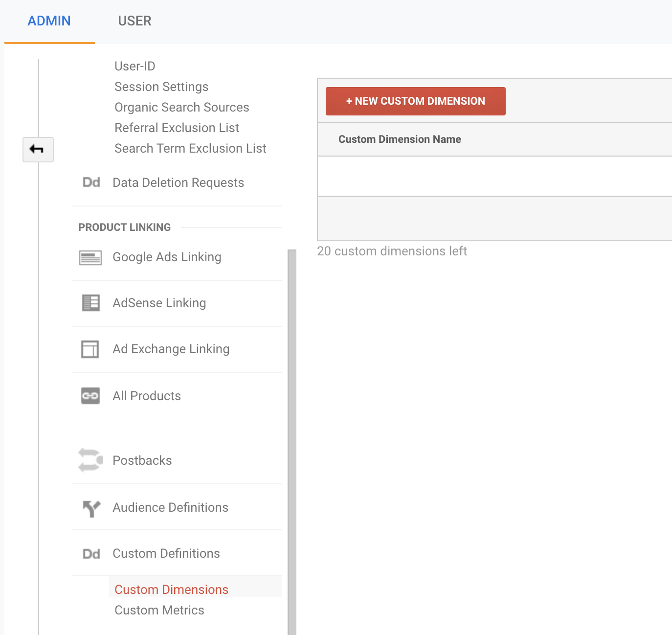Open Data Deletion Requests

(179, 182)
